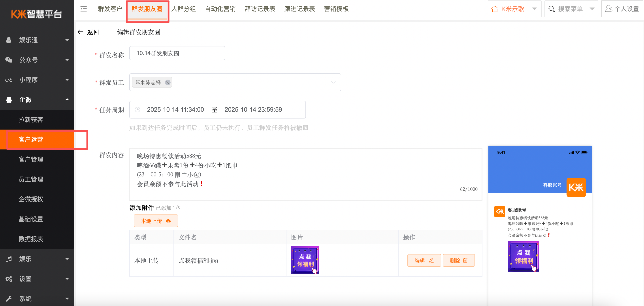Select 客户管理 in sidebar
Viewport: 644px width, 306px height.
31,159
